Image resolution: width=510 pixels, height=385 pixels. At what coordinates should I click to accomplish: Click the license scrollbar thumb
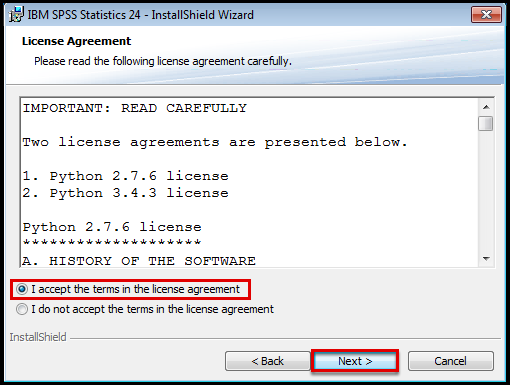click(x=485, y=123)
